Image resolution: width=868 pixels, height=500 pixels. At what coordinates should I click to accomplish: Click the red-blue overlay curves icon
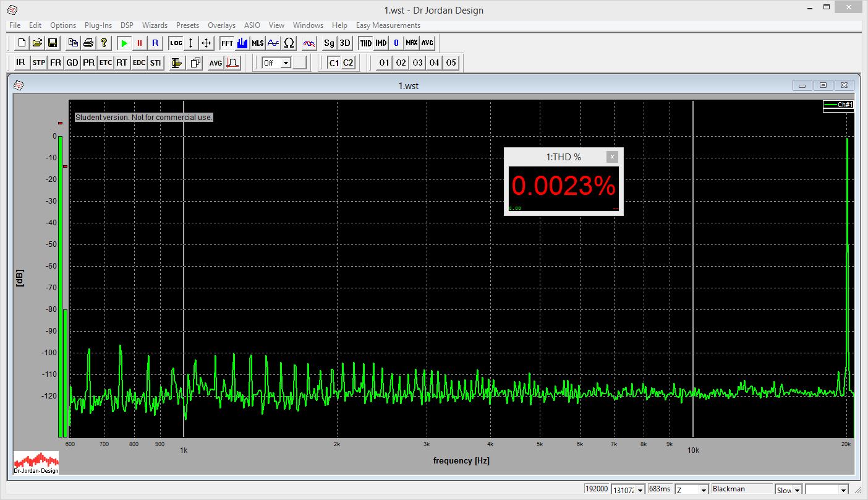(x=310, y=43)
